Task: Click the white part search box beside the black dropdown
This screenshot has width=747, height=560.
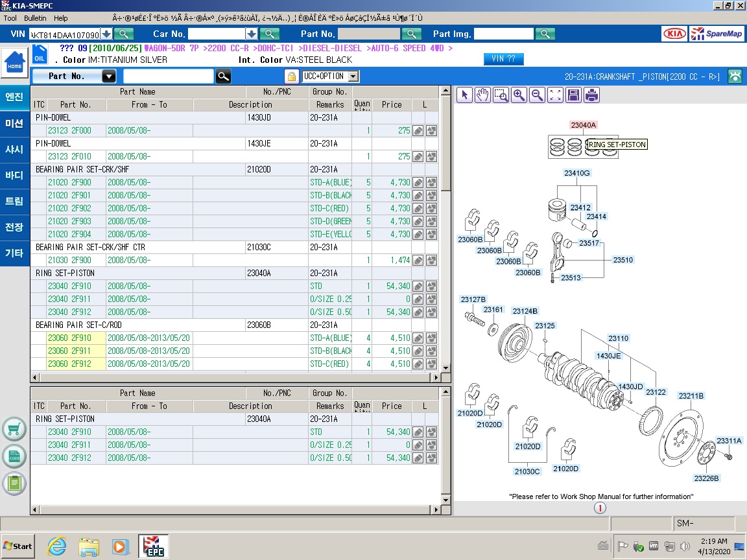Action: click(169, 76)
